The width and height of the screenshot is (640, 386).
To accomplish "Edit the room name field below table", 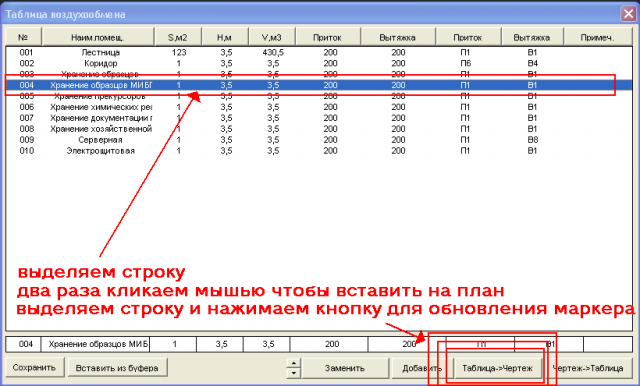I will click(95, 344).
